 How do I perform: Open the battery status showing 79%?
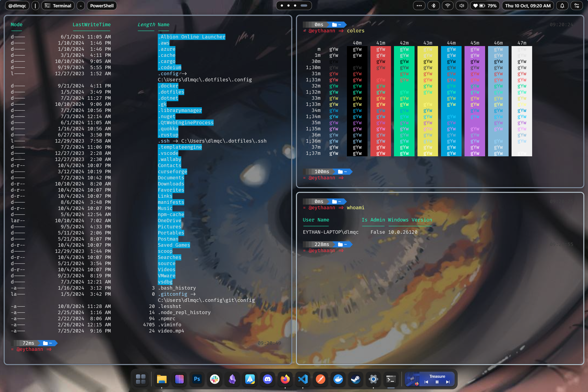(x=485, y=5)
